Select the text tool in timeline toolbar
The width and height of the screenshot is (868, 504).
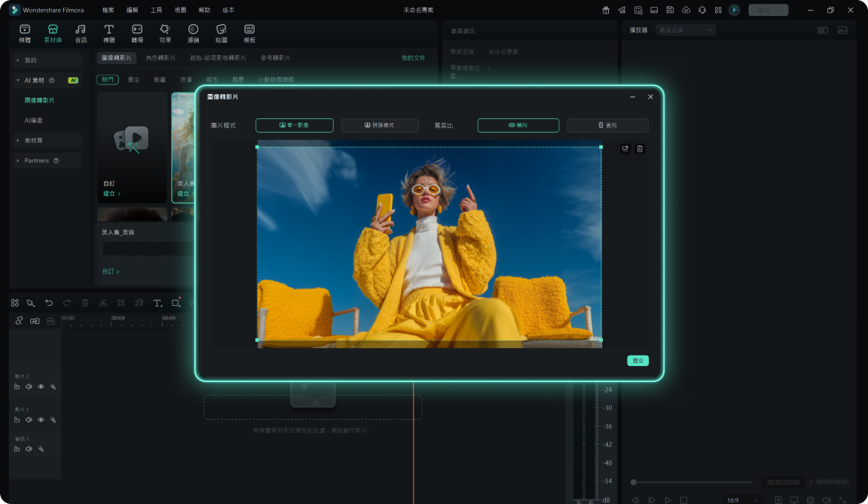pos(157,303)
